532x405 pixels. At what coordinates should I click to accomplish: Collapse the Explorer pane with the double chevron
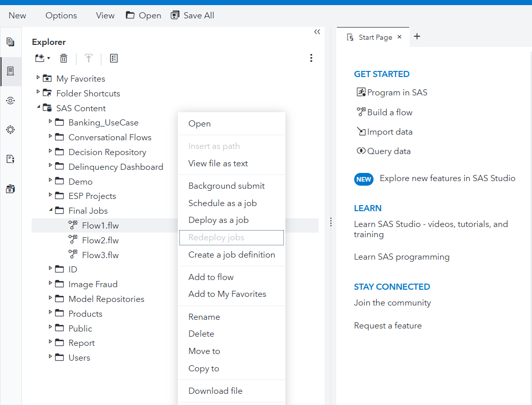click(x=317, y=32)
